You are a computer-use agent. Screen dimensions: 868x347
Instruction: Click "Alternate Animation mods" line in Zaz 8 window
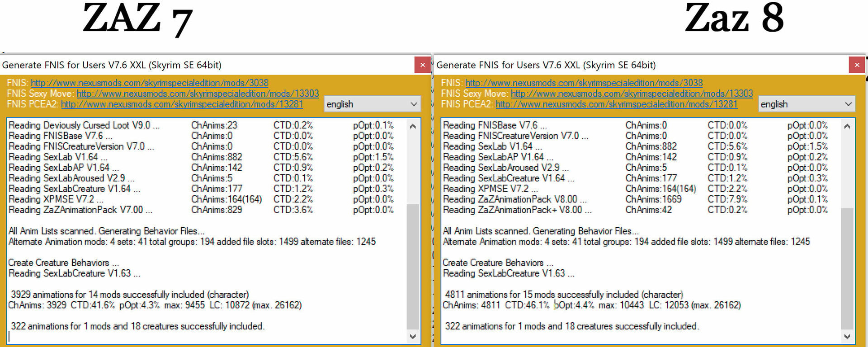point(627,242)
